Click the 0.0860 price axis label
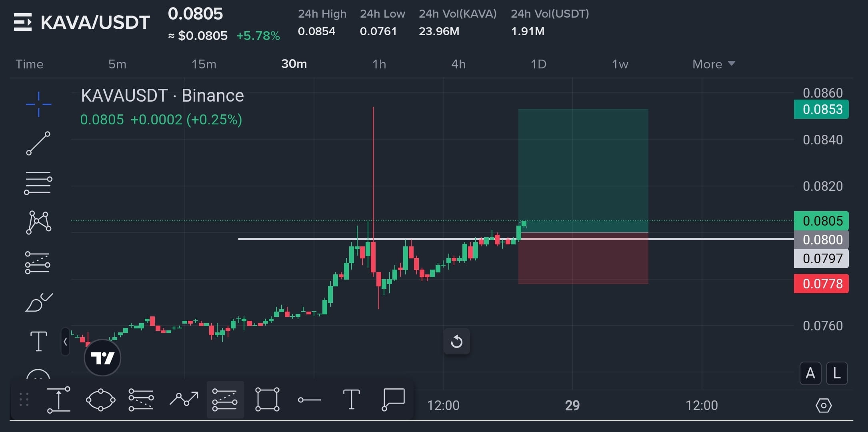 click(x=822, y=93)
